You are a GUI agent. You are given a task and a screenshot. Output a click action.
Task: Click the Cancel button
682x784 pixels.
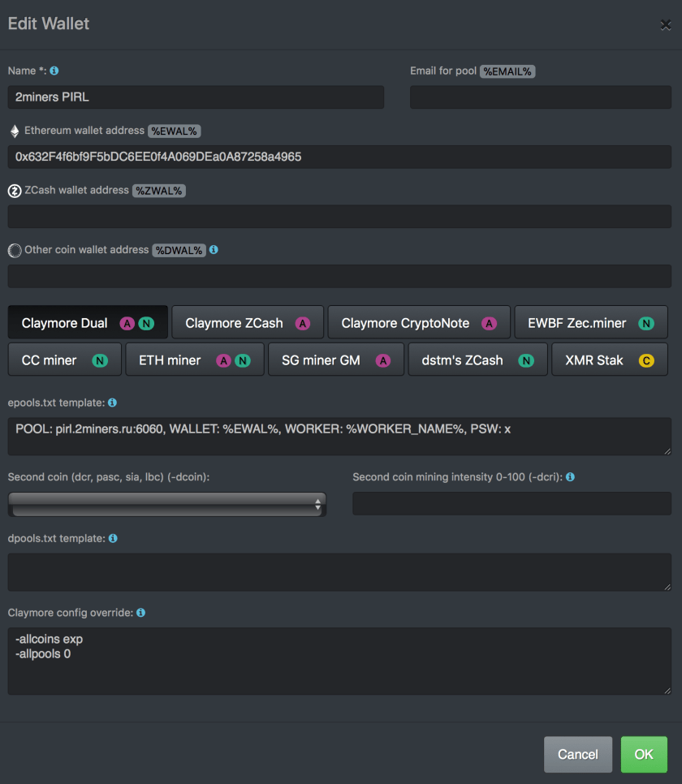[x=578, y=754]
